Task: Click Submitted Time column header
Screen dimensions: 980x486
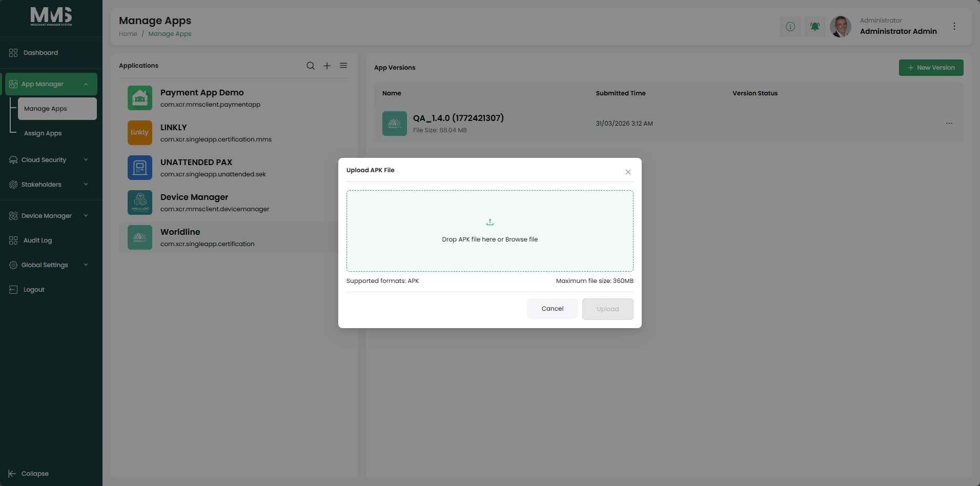Action: pos(621,93)
